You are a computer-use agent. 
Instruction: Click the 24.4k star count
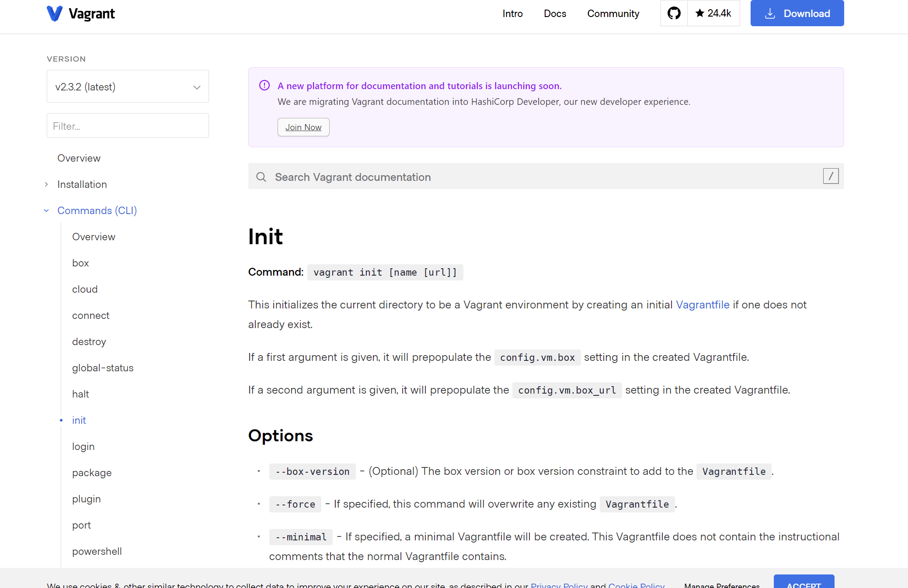point(713,13)
